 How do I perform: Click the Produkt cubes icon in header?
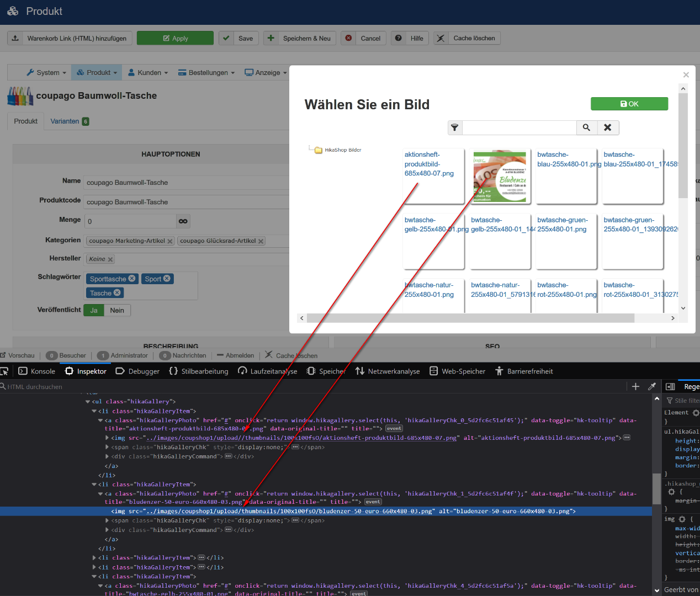[x=12, y=11]
